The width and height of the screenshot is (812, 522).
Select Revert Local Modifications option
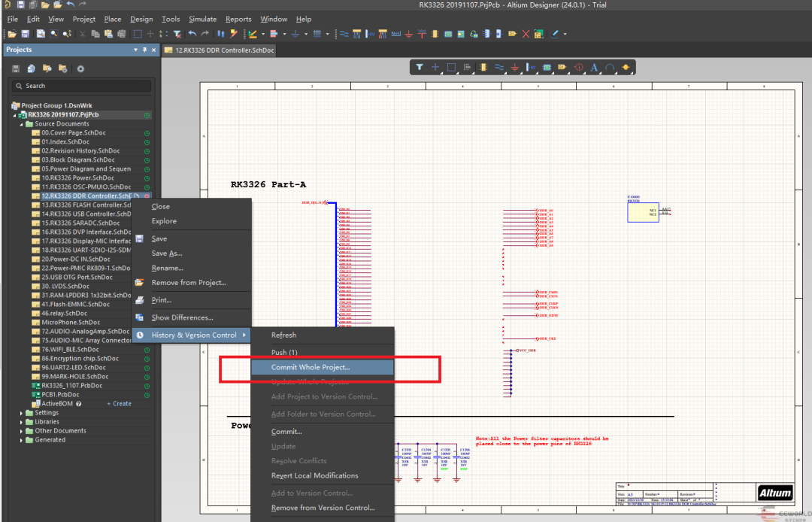click(x=314, y=475)
